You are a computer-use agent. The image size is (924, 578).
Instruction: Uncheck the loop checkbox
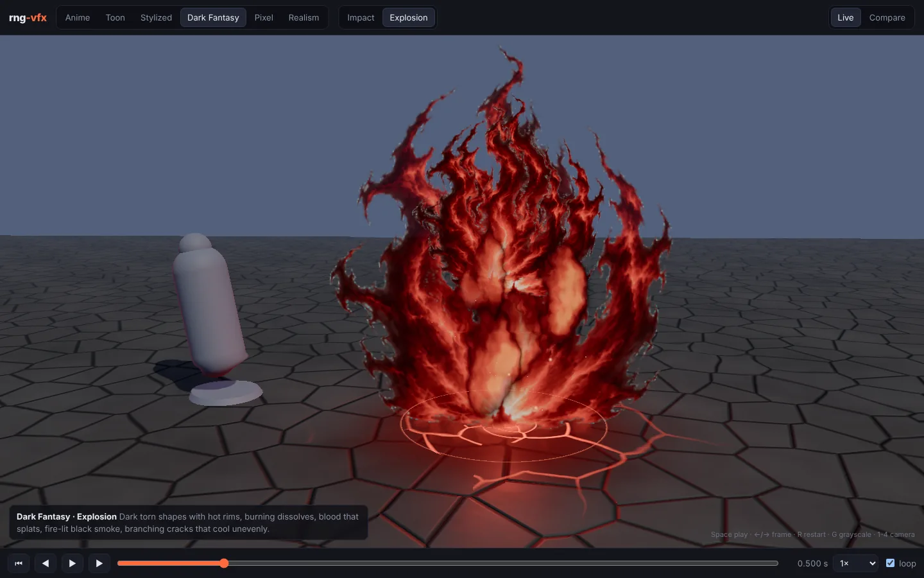click(x=890, y=563)
